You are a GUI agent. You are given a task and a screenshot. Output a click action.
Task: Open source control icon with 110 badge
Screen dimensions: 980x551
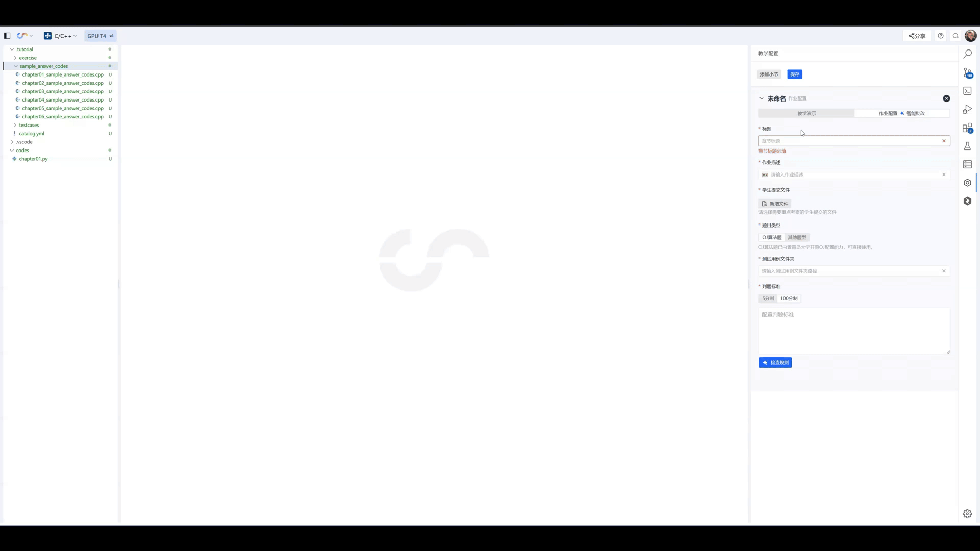point(968,73)
